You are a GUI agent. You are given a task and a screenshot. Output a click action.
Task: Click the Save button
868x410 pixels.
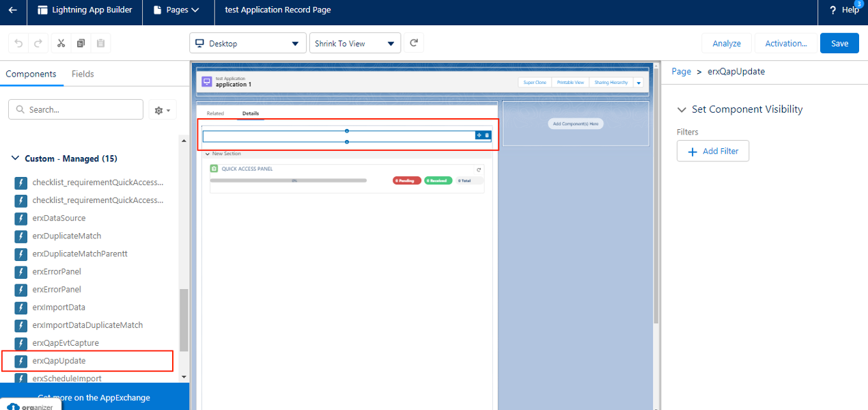pos(839,43)
